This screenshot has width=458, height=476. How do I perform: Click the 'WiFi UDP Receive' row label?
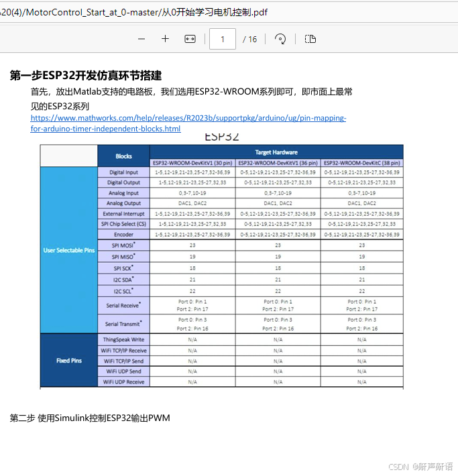[x=123, y=381]
